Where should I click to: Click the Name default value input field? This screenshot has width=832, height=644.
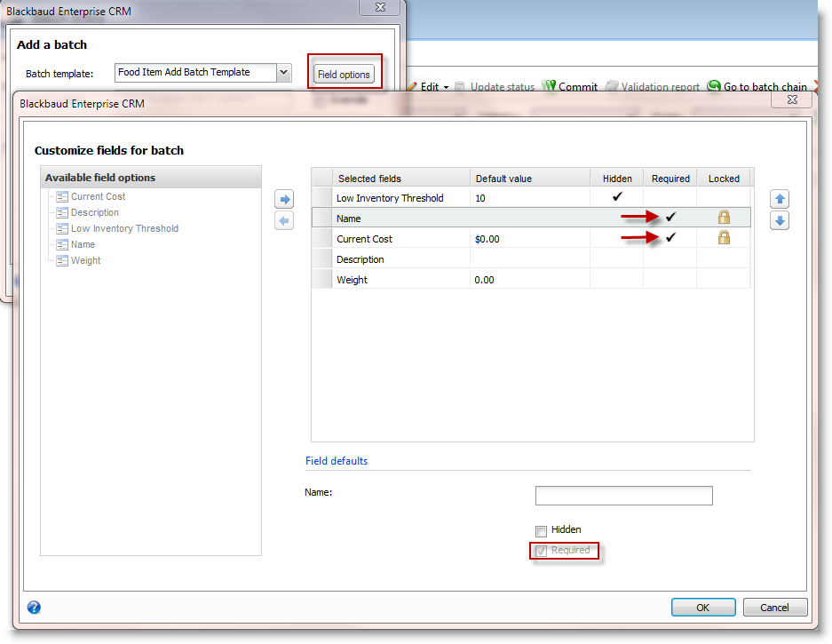[624, 496]
